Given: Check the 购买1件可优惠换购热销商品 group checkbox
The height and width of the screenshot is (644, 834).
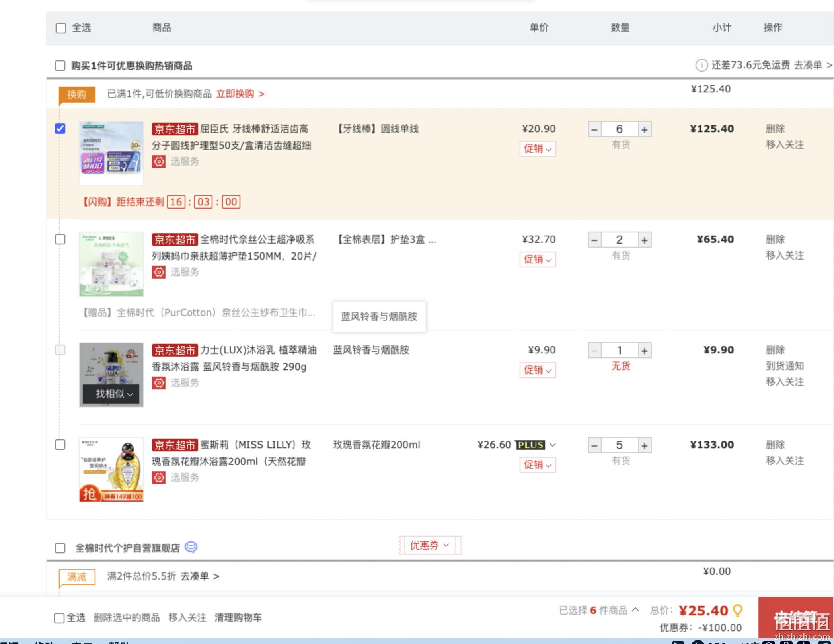Looking at the screenshot, I should coord(60,66).
